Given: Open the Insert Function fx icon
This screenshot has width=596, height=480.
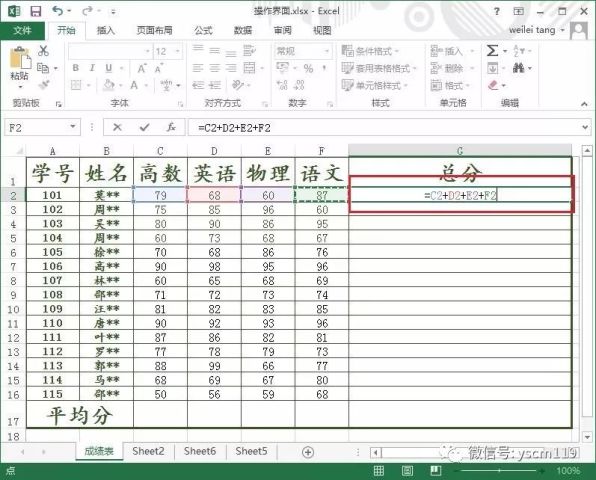Looking at the screenshot, I should click(171, 127).
